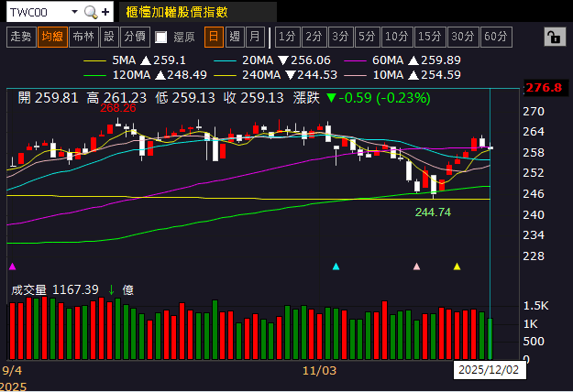The width and height of the screenshot is (573, 392).
Task: Select the 均線 moving average view
Action: (52, 37)
